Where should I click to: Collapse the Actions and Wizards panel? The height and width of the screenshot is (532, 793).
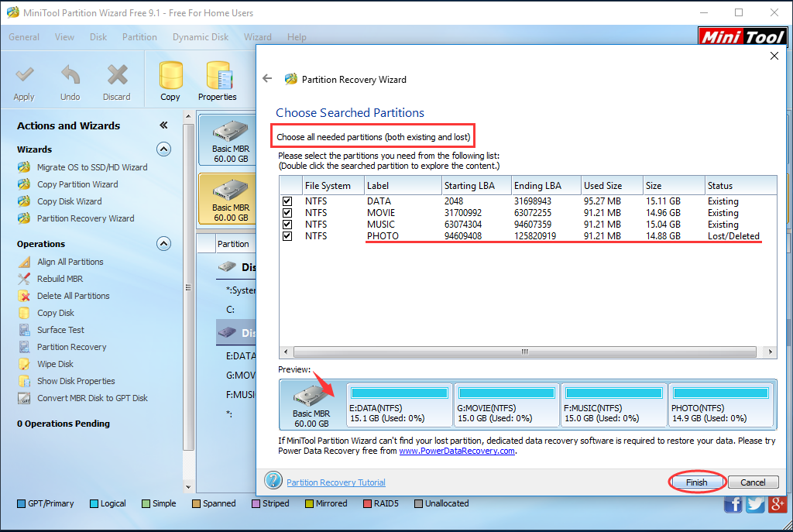point(163,125)
